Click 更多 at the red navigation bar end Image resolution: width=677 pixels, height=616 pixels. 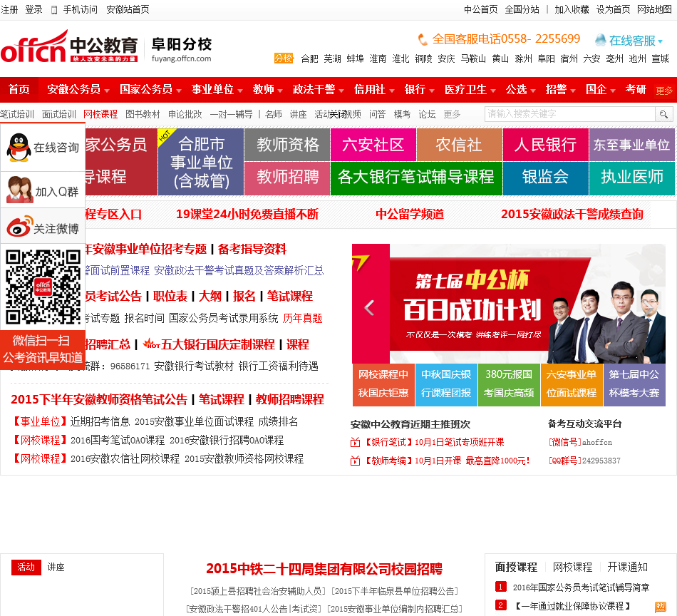click(664, 91)
